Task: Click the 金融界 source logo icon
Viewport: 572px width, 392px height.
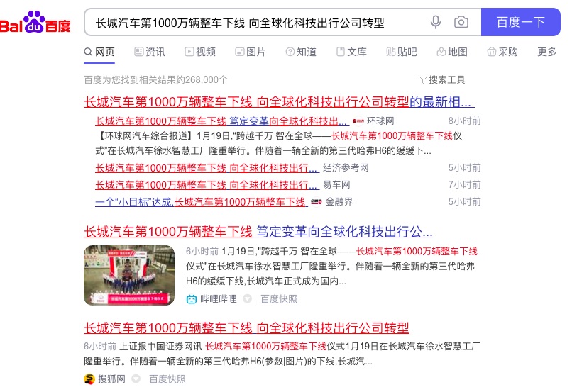Action: click(317, 202)
